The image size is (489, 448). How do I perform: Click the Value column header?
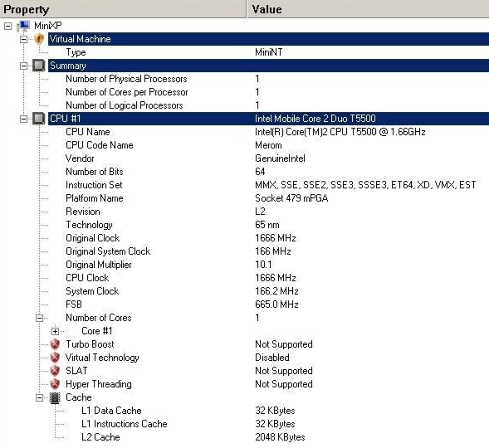[368, 9]
